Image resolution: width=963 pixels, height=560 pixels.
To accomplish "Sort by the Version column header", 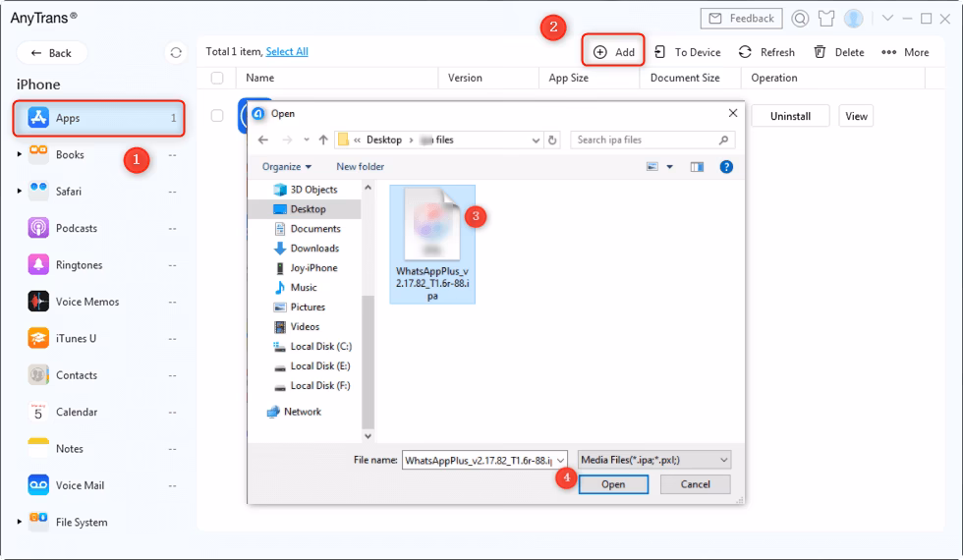I will tap(488, 78).
